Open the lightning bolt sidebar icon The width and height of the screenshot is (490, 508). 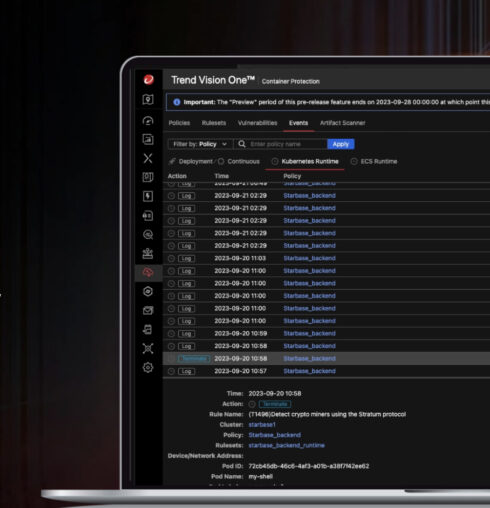point(148,196)
